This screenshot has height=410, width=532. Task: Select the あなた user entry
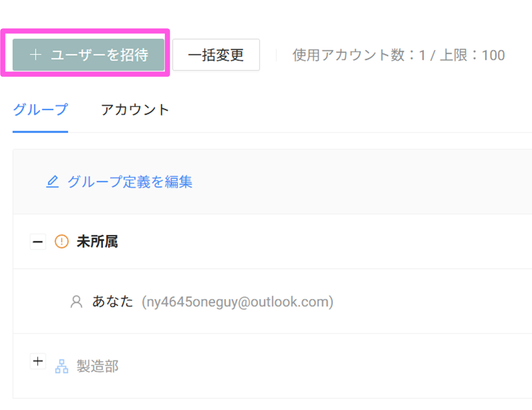(113, 302)
